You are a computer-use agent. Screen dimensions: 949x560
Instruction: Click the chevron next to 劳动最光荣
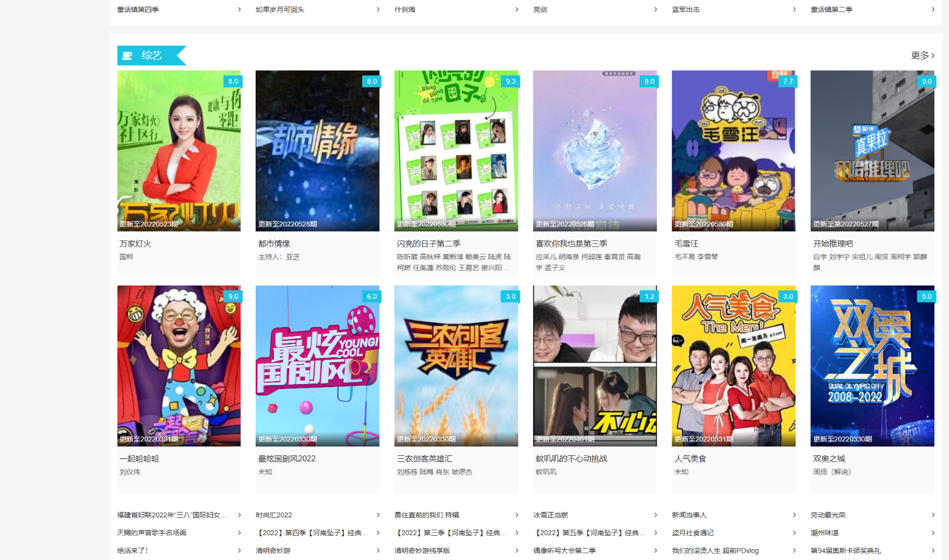[x=933, y=515]
